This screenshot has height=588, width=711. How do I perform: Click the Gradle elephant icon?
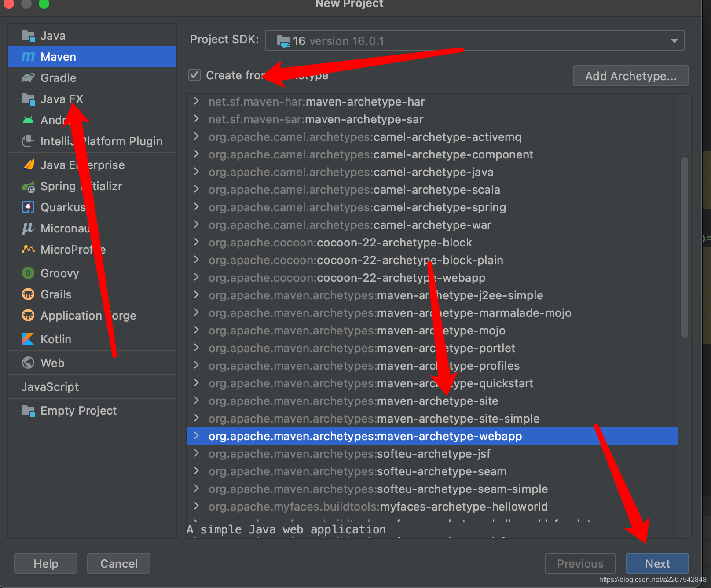28,78
